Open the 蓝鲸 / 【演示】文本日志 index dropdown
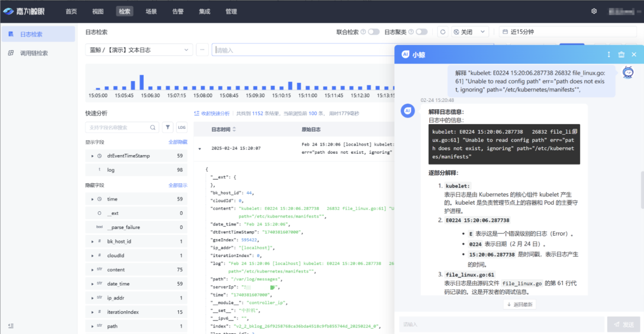 (139, 50)
